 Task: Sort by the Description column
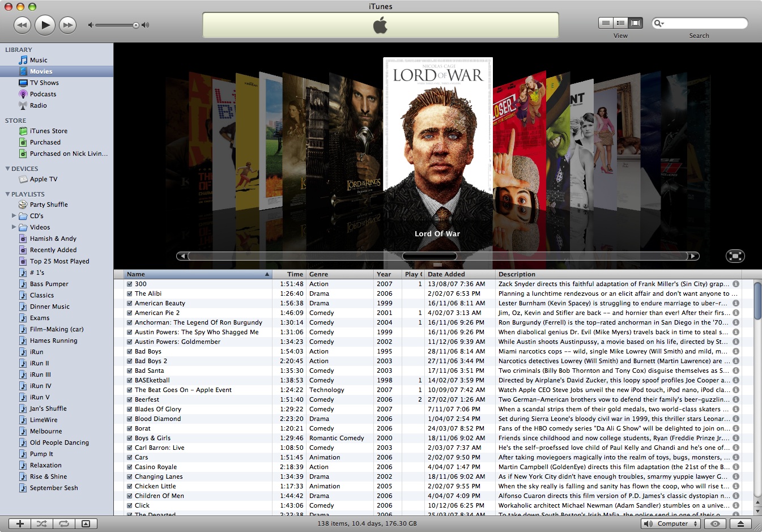[619, 274]
